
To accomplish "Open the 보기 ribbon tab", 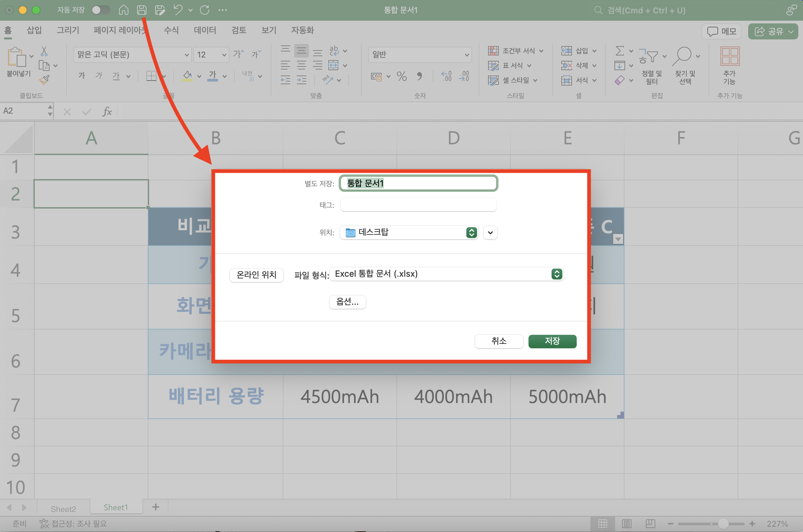I will pyautogui.click(x=269, y=30).
